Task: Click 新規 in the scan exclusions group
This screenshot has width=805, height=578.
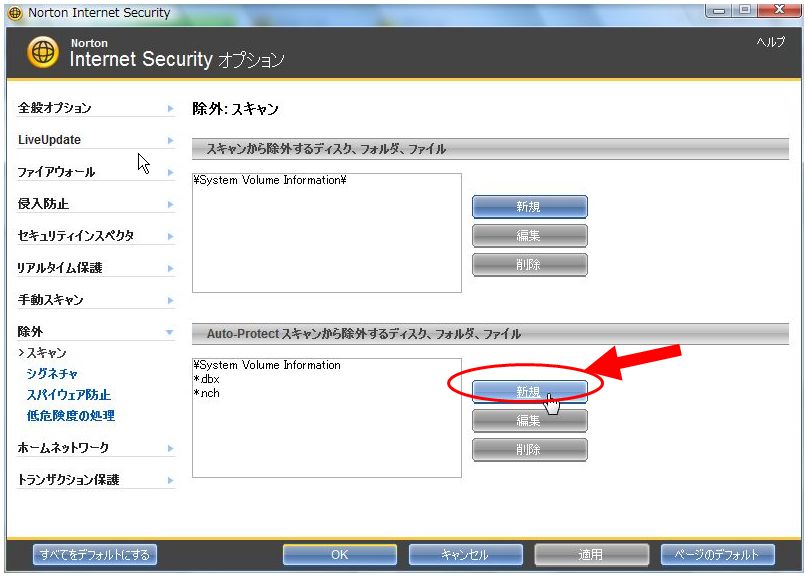Action: (x=529, y=207)
